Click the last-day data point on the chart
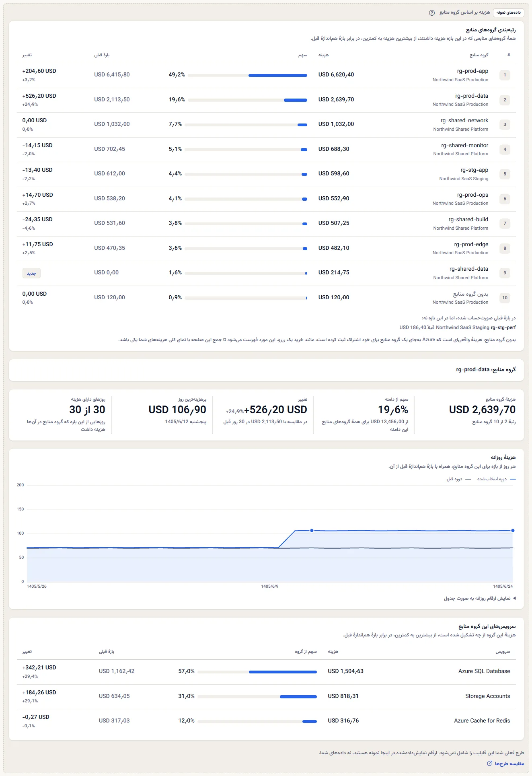 point(513,531)
